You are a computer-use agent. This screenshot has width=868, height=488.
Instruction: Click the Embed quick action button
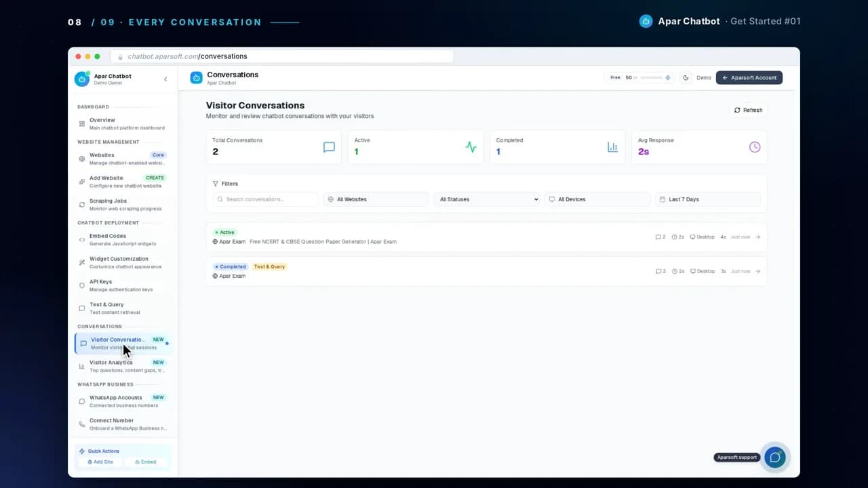click(x=145, y=462)
